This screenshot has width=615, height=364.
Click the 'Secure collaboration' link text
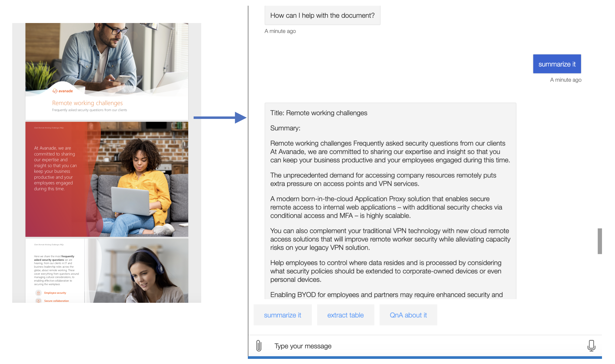pos(56,301)
